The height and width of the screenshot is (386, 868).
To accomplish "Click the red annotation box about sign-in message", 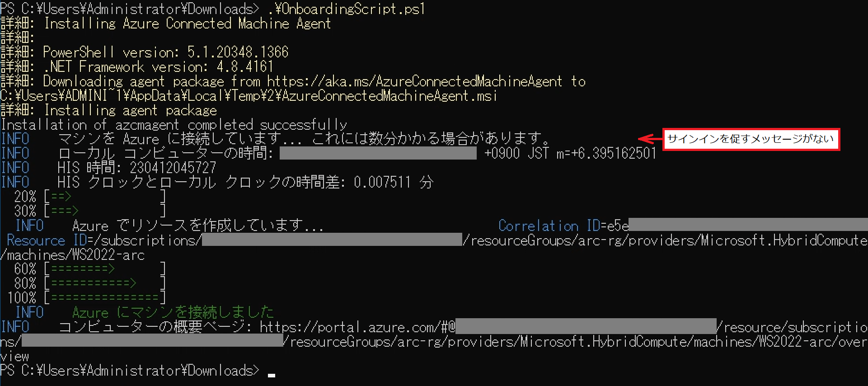I will (x=751, y=139).
